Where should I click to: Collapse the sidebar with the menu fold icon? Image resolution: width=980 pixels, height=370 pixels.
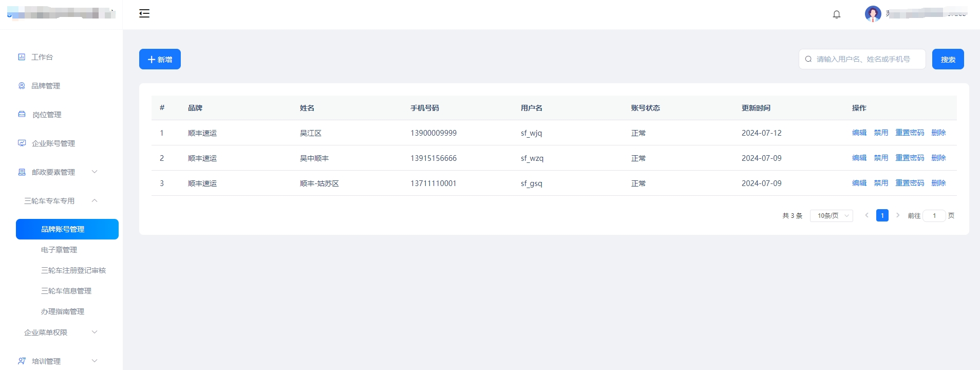(x=144, y=13)
